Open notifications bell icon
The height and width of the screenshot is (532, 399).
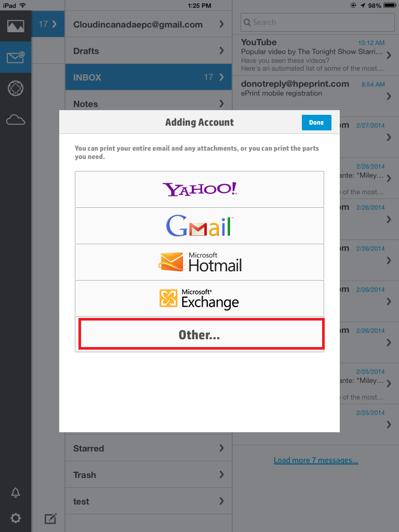[x=16, y=492]
